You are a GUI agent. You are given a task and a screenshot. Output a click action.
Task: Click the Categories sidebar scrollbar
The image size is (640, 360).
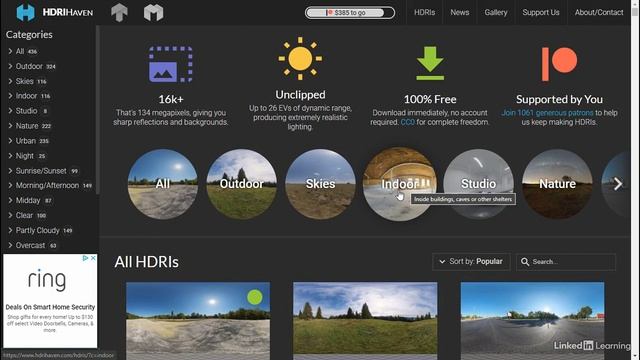click(x=98, y=110)
